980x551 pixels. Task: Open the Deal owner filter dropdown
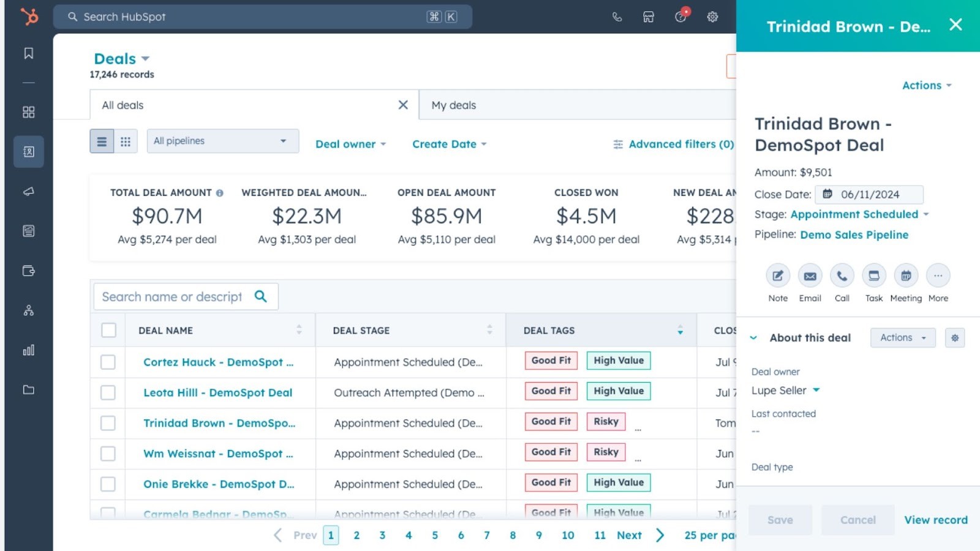350,144
